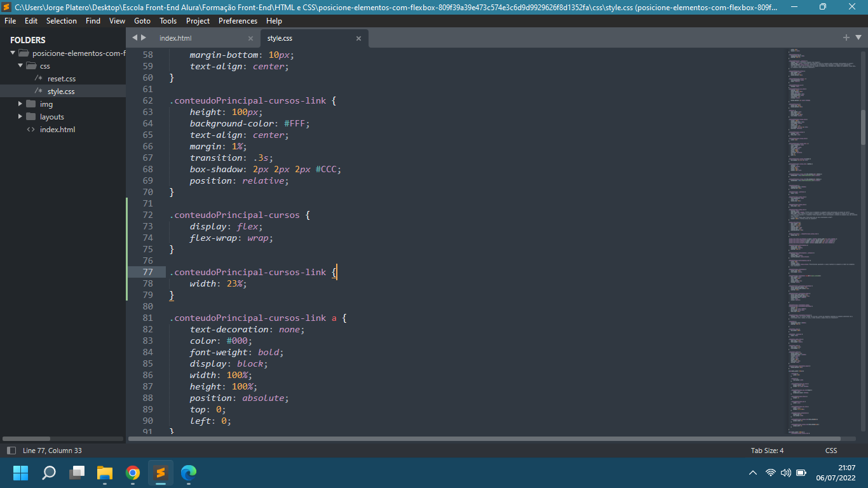This screenshot has height=488, width=868.
Task: Open the Tools menu
Action: click(x=168, y=21)
